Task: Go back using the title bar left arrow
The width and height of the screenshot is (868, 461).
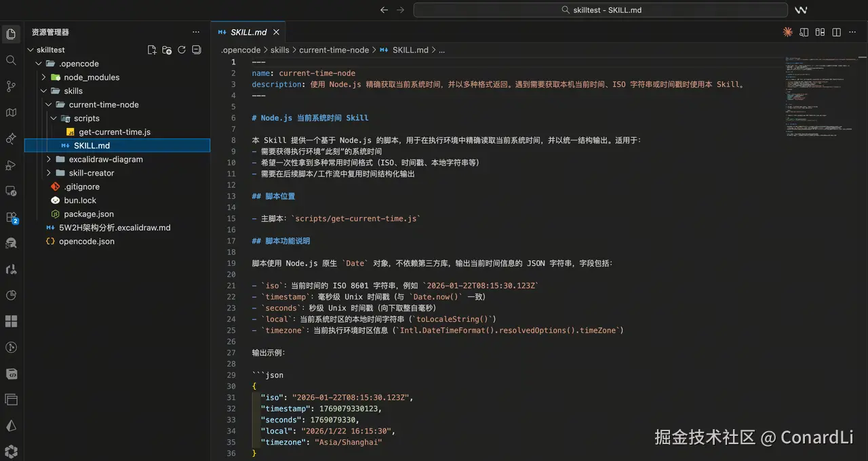Action: tap(384, 10)
